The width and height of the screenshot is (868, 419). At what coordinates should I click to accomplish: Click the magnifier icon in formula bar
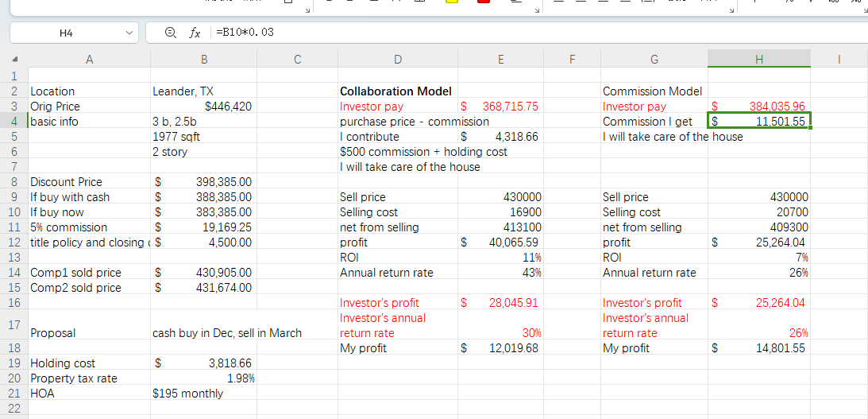click(x=170, y=33)
